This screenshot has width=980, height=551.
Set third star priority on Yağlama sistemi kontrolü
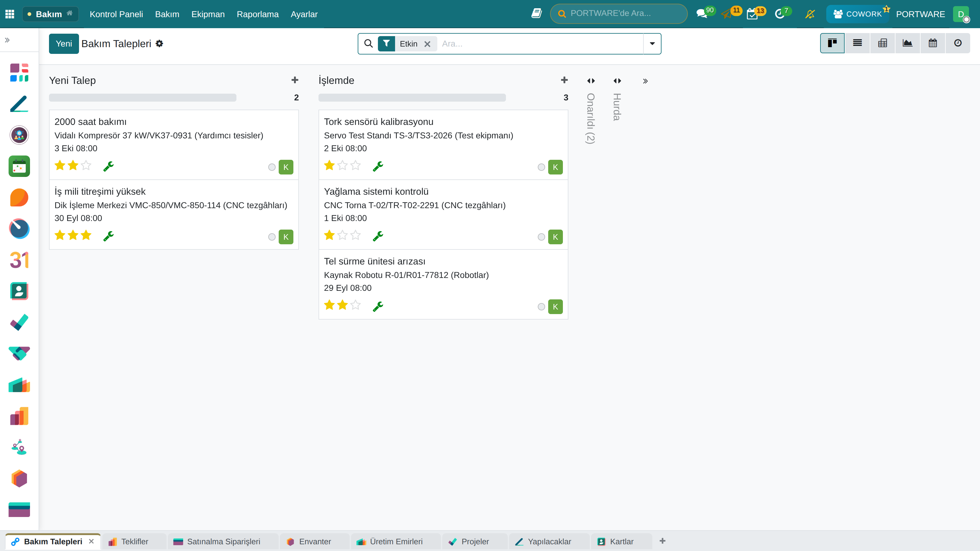tap(356, 235)
